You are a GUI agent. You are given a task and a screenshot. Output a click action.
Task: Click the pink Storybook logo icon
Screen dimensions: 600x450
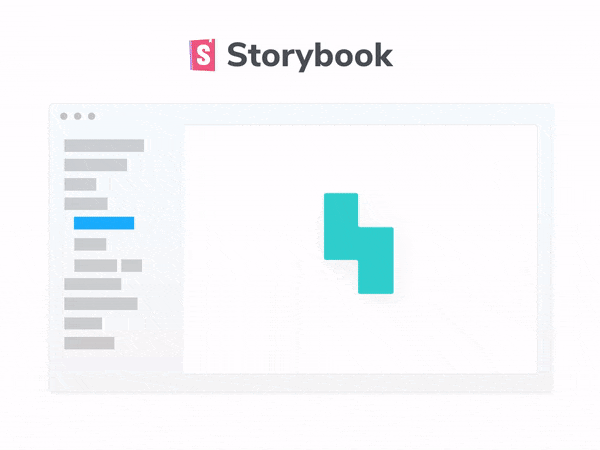coord(202,55)
